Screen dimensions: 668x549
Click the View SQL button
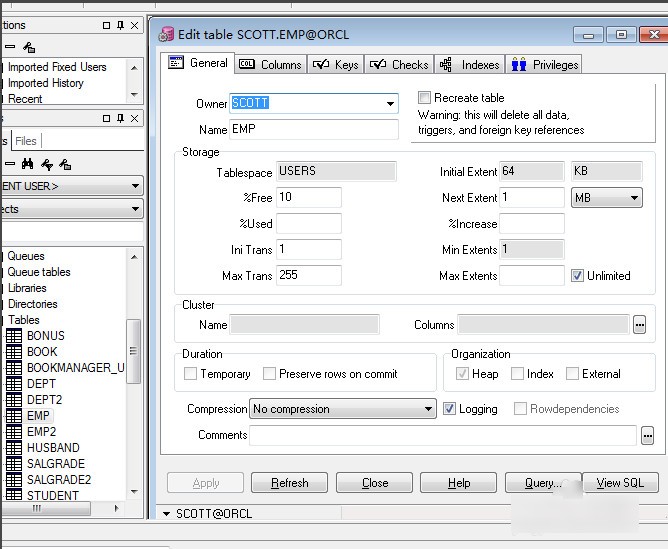620,483
